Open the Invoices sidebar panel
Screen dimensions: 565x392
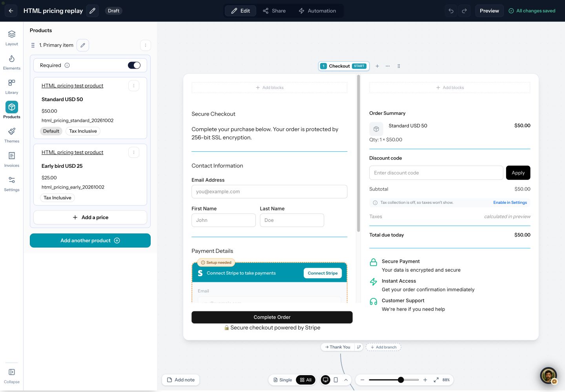[x=12, y=160]
